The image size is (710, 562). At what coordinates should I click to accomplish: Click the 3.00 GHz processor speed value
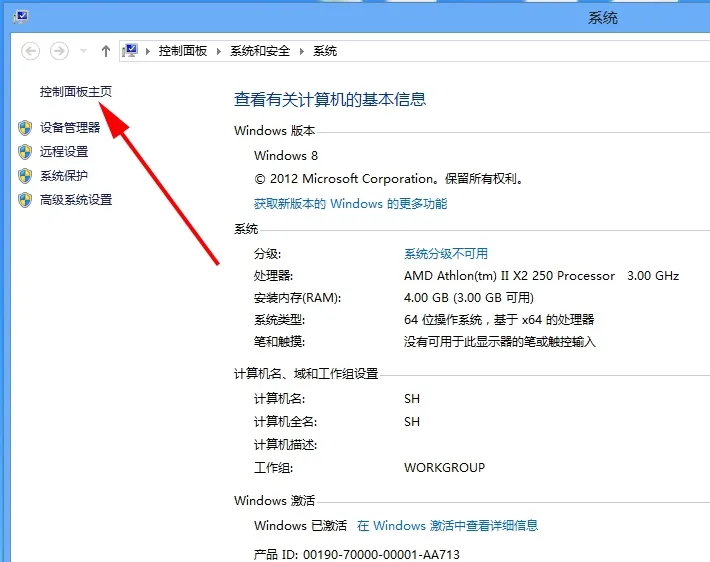(653, 276)
